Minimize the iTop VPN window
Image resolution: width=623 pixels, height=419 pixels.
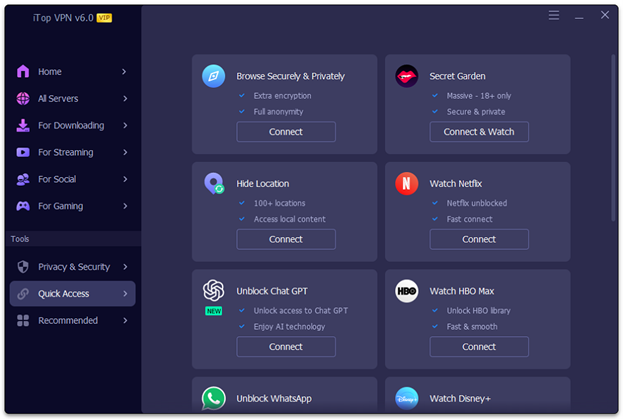tap(579, 16)
